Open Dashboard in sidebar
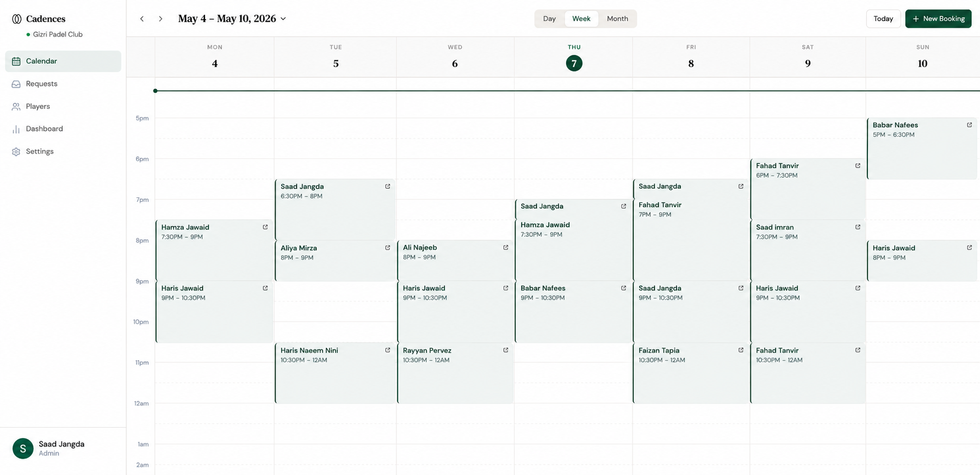This screenshot has height=475, width=980. tap(63, 129)
